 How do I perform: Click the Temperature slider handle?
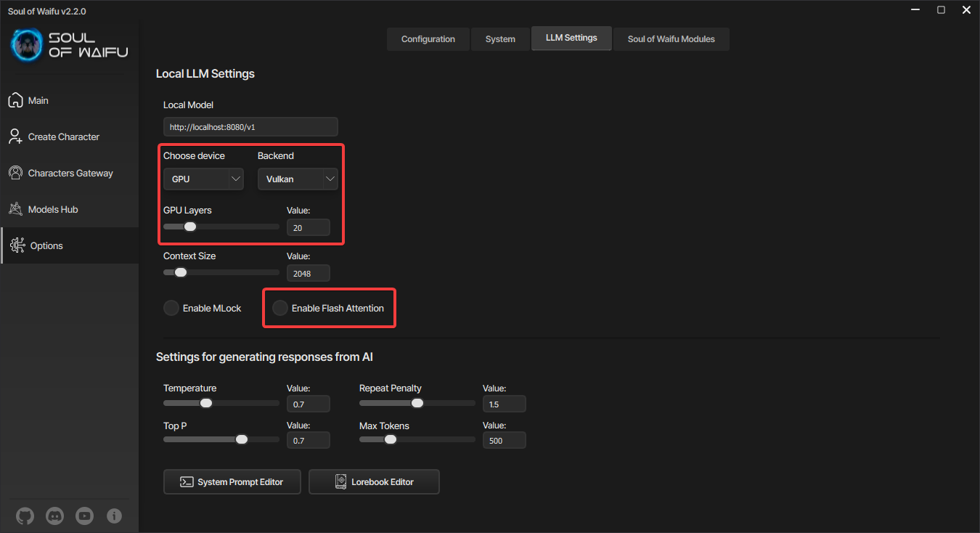206,403
